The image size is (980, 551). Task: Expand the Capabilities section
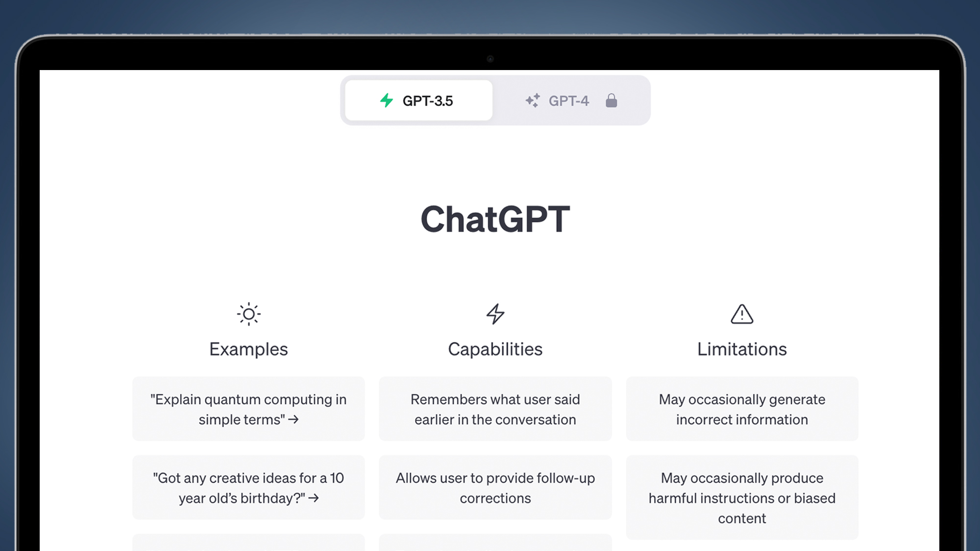click(495, 349)
